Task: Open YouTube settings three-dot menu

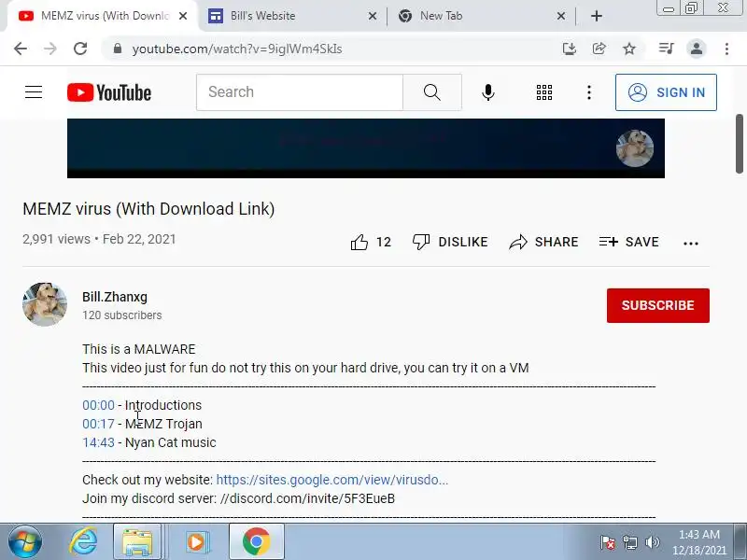Action: (x=589, y=91)
